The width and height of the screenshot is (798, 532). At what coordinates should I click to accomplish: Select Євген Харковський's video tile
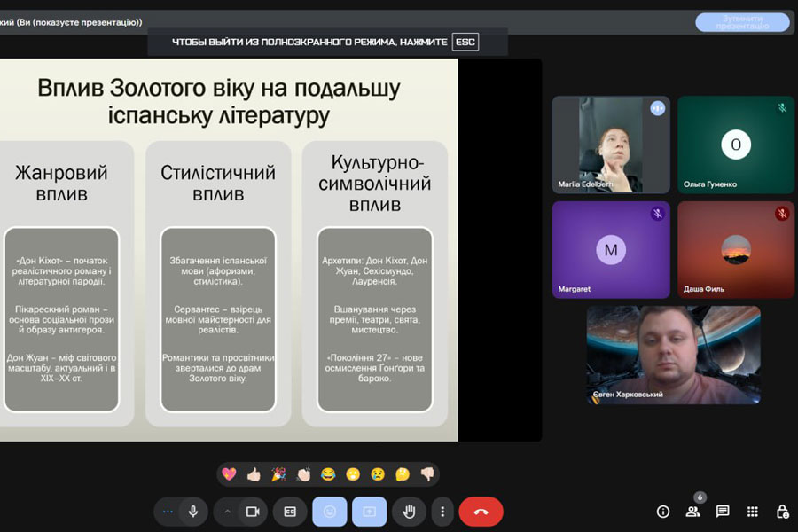(x=673, y=355)
